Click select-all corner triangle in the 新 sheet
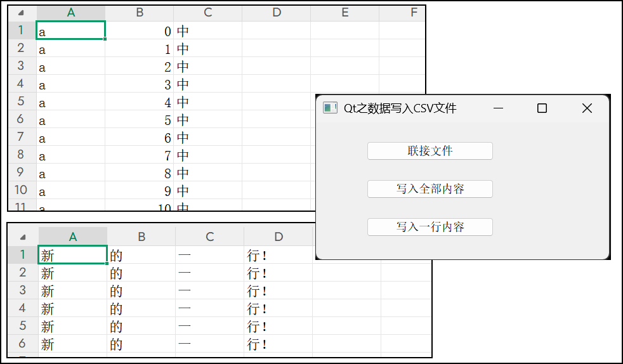 pyautogui.click(x=23, y=237)
